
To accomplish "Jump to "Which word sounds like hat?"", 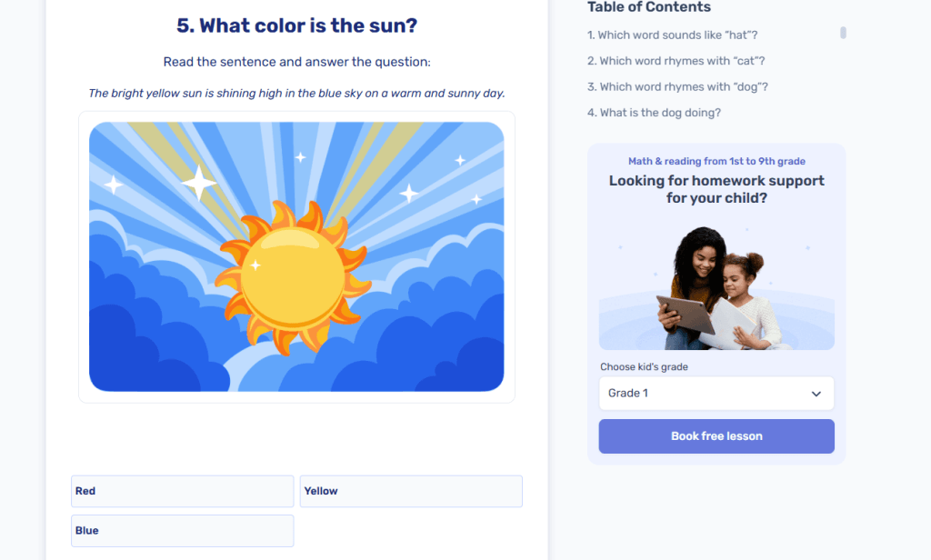I will 672,35.
